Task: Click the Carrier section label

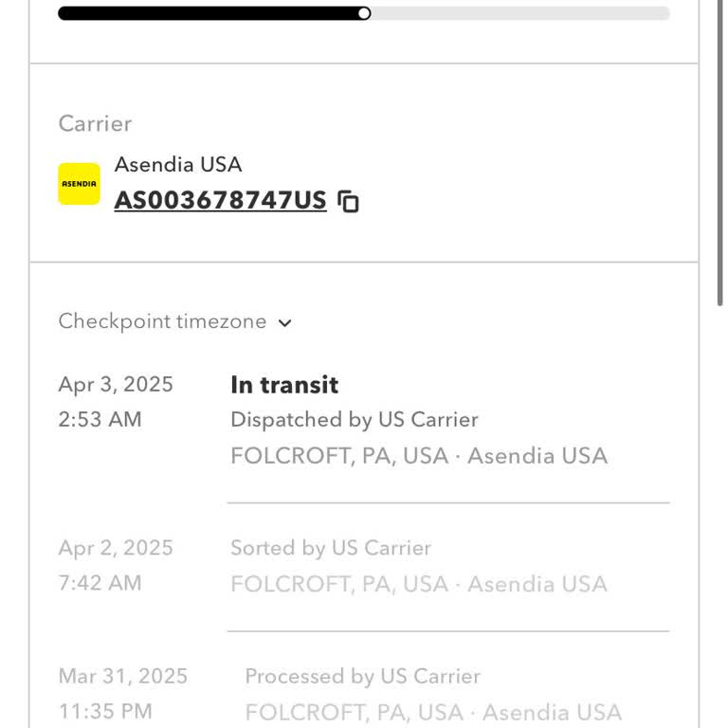Action: click(x=95, y=123)
